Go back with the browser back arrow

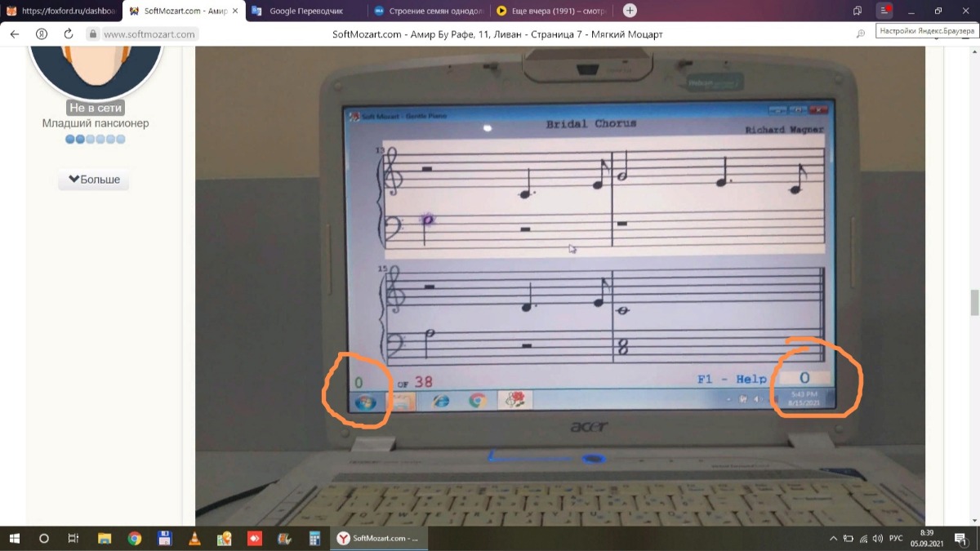pos(15,34)
